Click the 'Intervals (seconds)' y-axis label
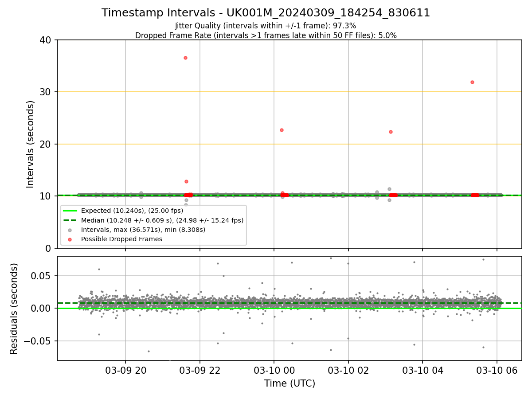The height and width of the screenshot is (399, 532). 30,144
